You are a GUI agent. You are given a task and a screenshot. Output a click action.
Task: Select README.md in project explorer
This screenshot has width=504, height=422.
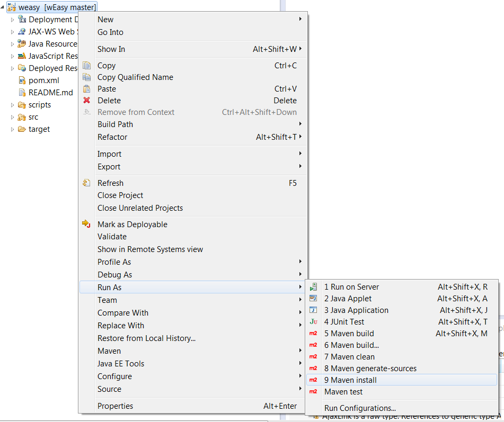tap(50, 93)
